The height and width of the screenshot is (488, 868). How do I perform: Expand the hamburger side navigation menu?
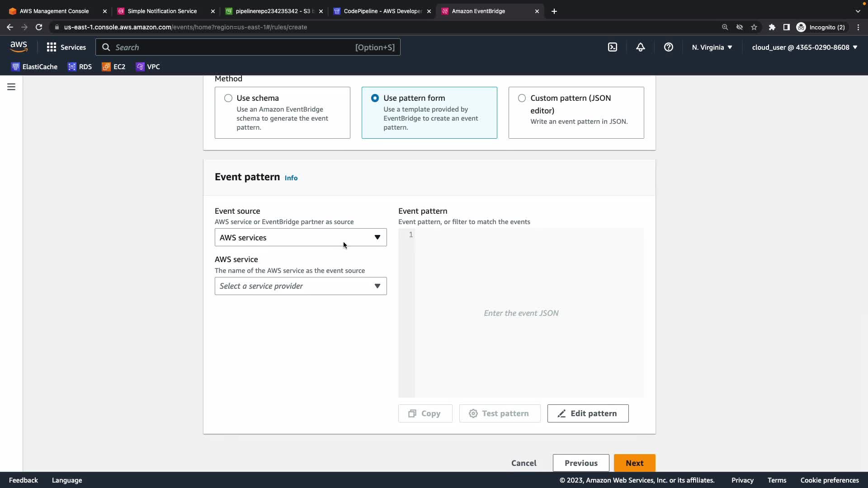(11, 87)
